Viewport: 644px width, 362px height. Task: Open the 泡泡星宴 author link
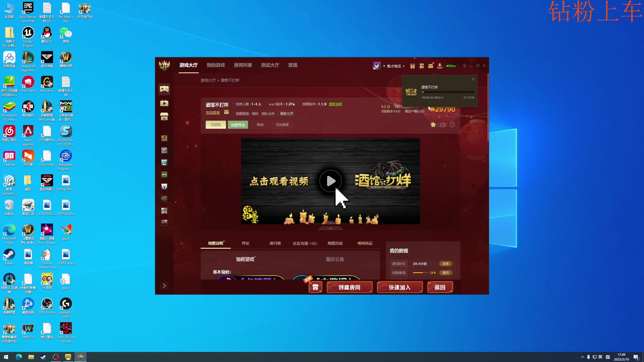(x=213, y=113)
